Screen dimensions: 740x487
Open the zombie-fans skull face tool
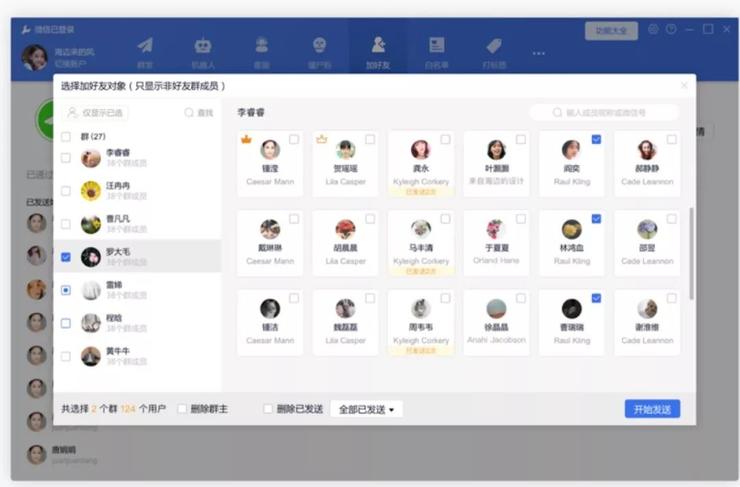pos(320,45)
